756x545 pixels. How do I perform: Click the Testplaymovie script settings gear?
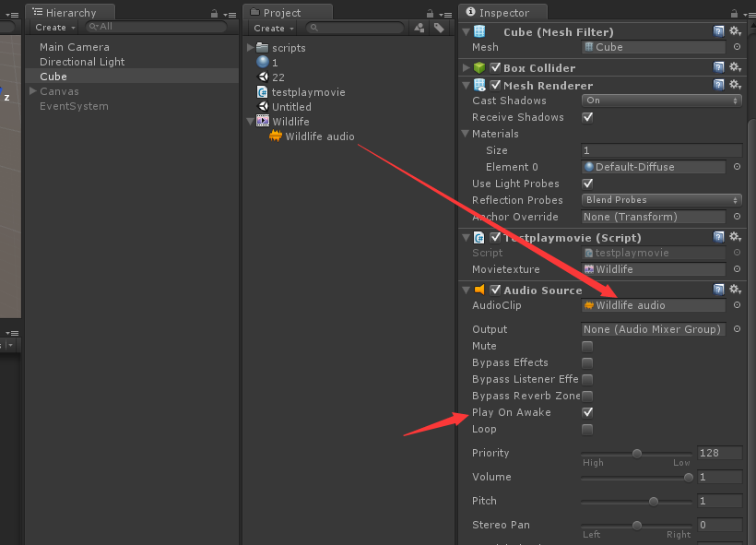pyautogui.click(x=734, y=236)
